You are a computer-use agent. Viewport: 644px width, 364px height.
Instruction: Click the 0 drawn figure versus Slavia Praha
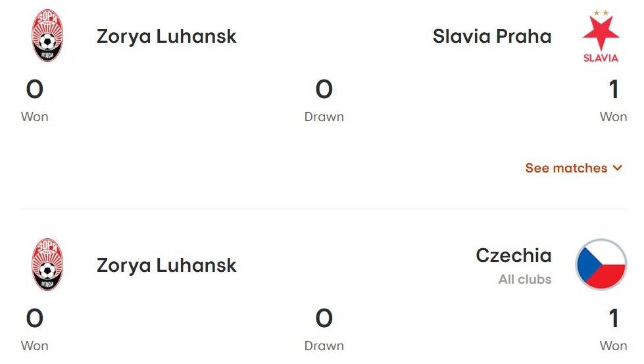point(324,89)
